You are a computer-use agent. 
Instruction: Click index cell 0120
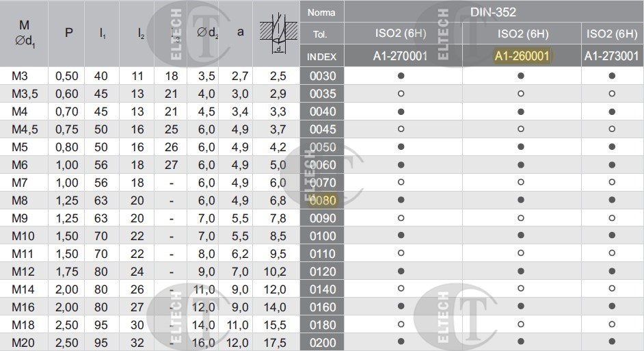click(323, 272)
